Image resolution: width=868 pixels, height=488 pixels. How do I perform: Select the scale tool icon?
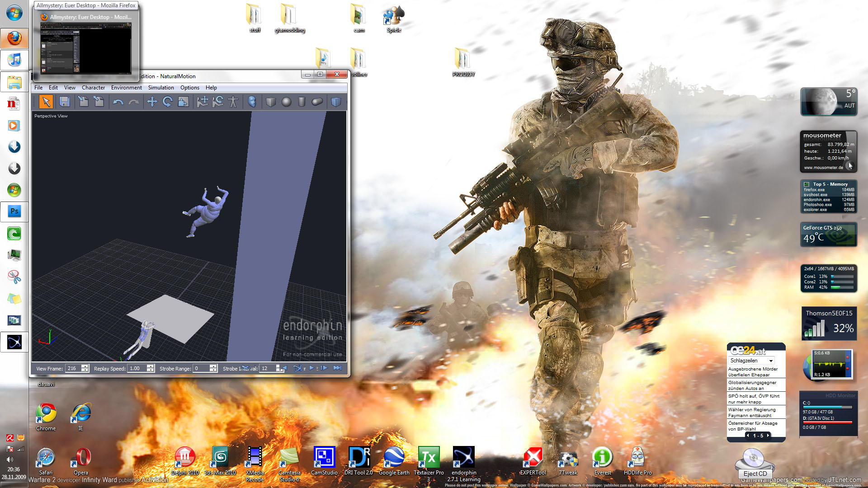tap(183, 102)
